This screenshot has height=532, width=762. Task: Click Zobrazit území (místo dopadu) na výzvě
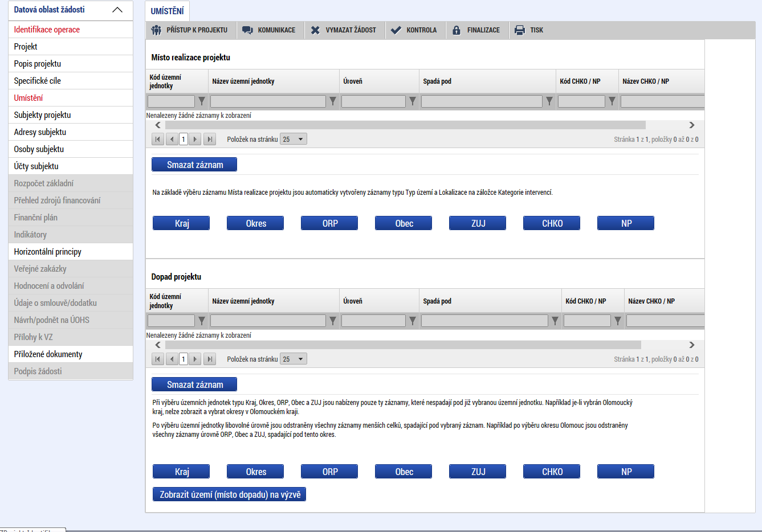[x=230, y=494]
